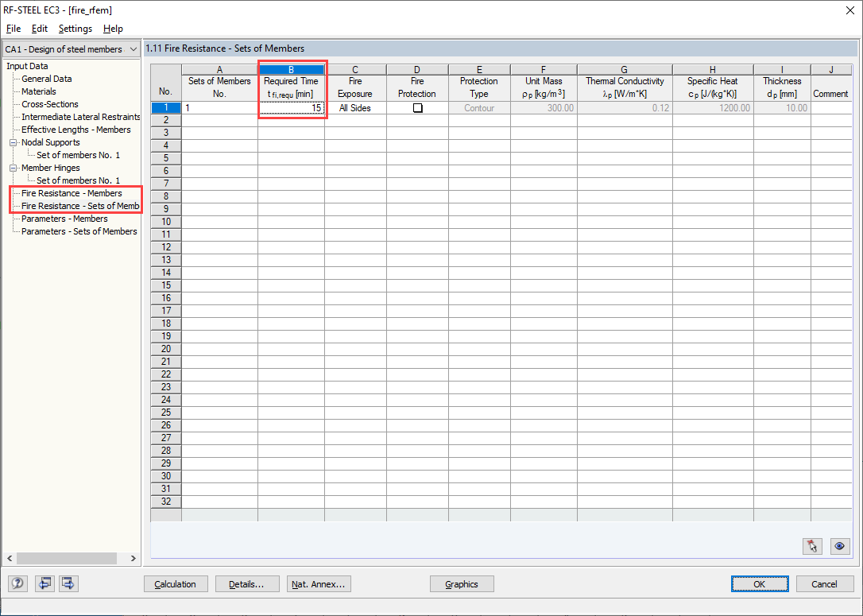The image size is (863, 616).
Task: Open the CA1 design case dropdown
Action: [x=133, y=48]
